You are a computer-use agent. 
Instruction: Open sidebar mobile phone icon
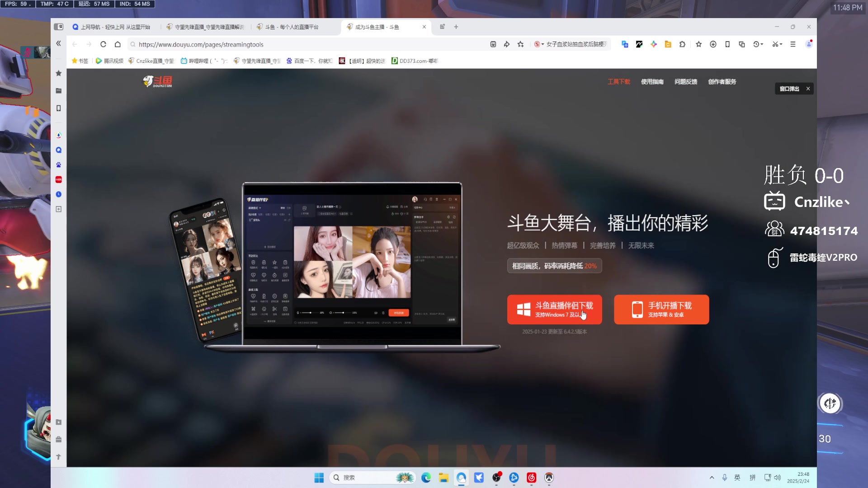(x=58, y=108)
